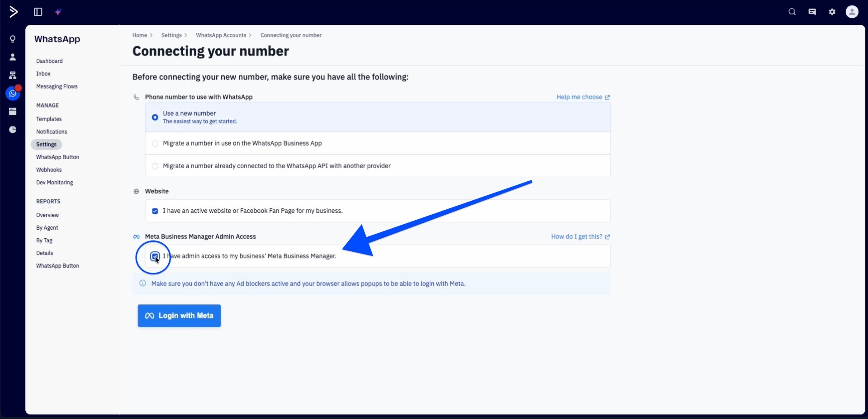Screen dimensions: 868x419
Task: Open the chat messages icon in top bar
Action: 812,12
